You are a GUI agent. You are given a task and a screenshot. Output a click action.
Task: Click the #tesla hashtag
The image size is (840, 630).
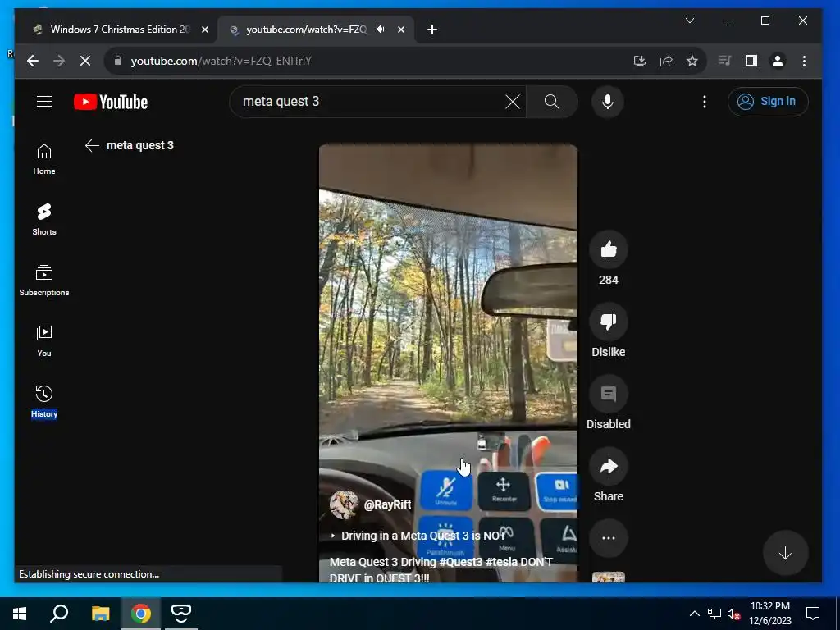[501, 562]
